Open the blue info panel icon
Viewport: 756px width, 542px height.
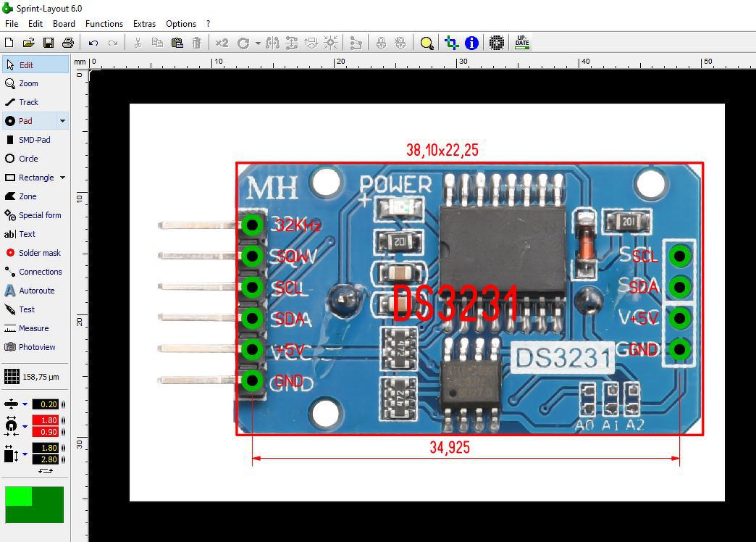(471, 43)
